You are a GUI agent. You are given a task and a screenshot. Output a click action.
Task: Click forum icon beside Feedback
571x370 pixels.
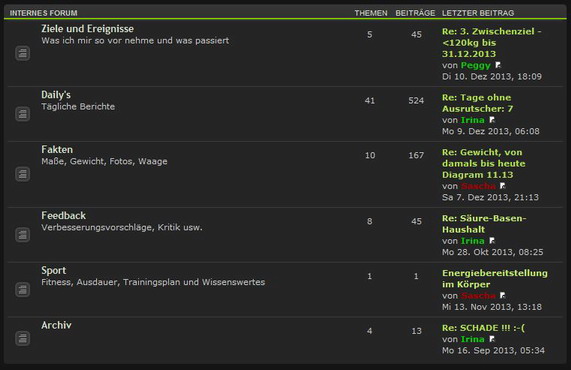[x=23, y=235]
